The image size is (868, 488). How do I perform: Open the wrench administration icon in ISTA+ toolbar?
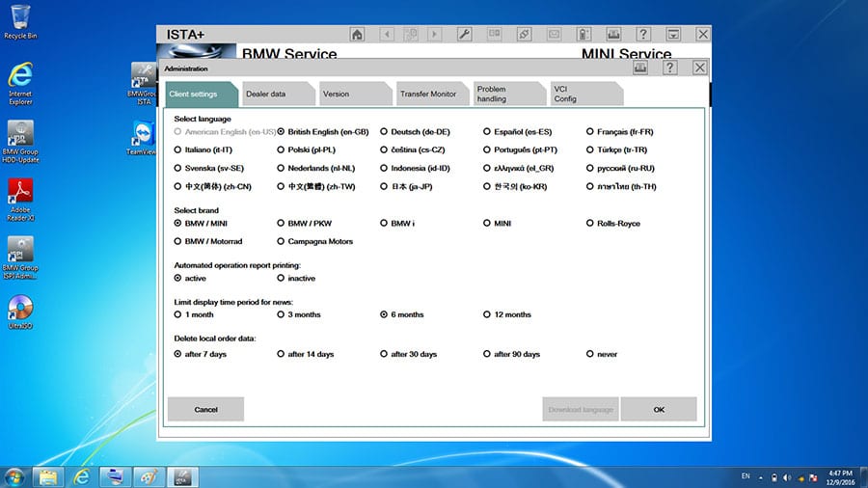click(x=464, y=35)
